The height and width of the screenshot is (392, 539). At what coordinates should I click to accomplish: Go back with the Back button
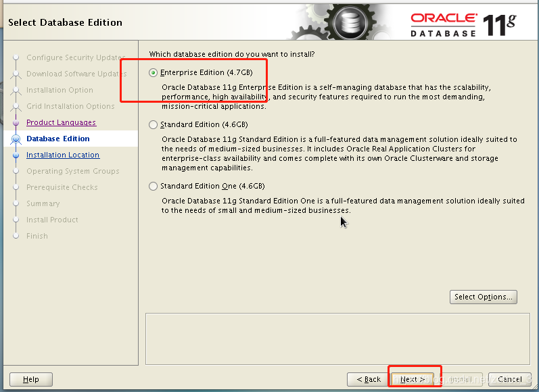point(369,379)
